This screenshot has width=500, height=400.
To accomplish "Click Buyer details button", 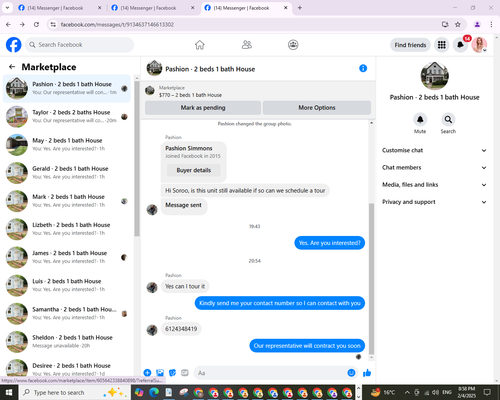I will [194, 170].
